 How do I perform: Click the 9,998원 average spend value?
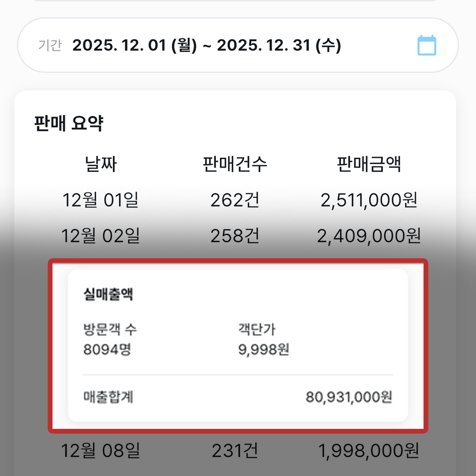pos(263,350)
